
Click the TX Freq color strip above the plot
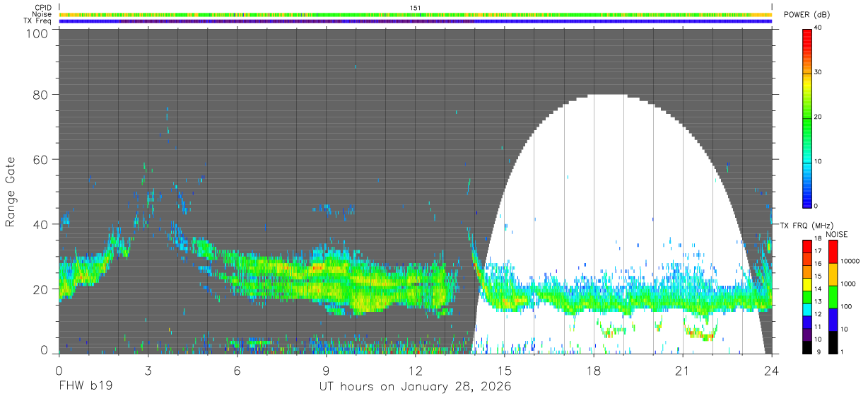point(416,21)
